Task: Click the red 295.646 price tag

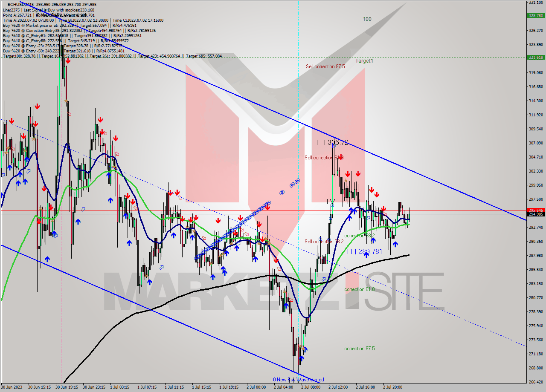Action: [x=536, y=210]
